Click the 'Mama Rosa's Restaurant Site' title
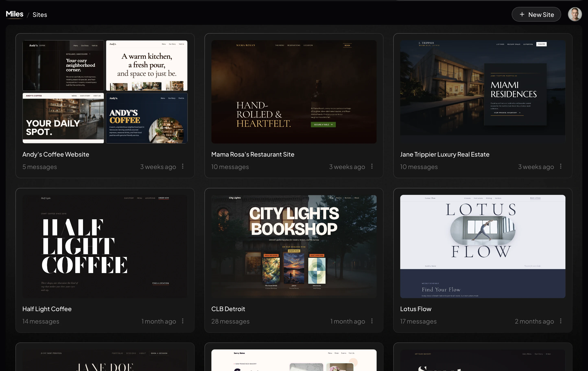The height and width of the screenshot is (371, 588). click(x=253, y=155)
